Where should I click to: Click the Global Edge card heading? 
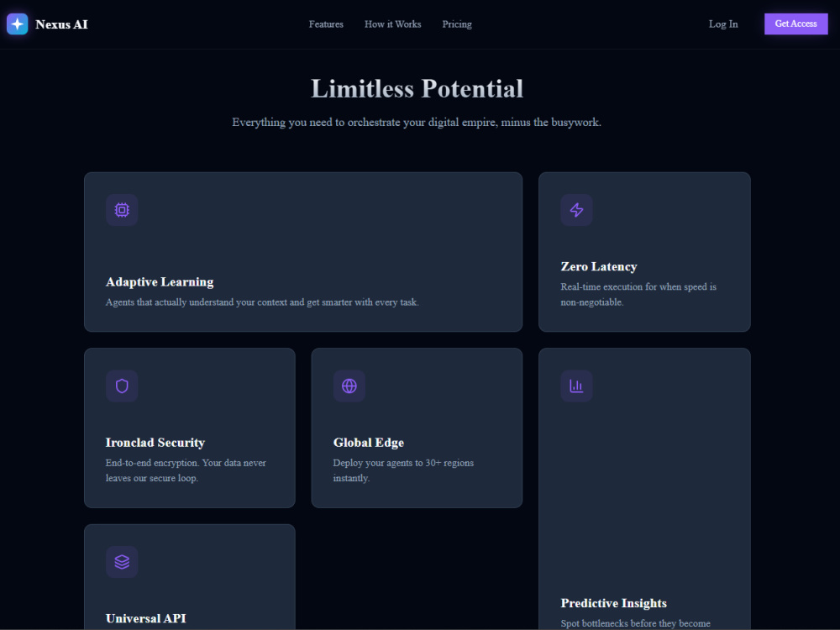(369, 443)
